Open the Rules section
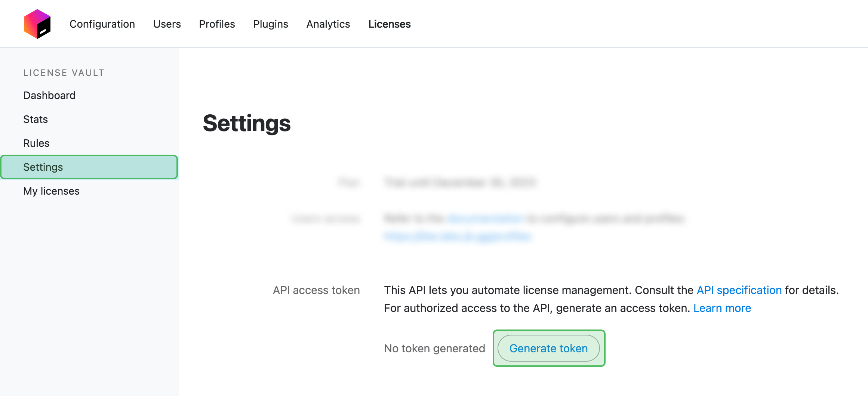868x396 pixels. [x=36, y=143]
